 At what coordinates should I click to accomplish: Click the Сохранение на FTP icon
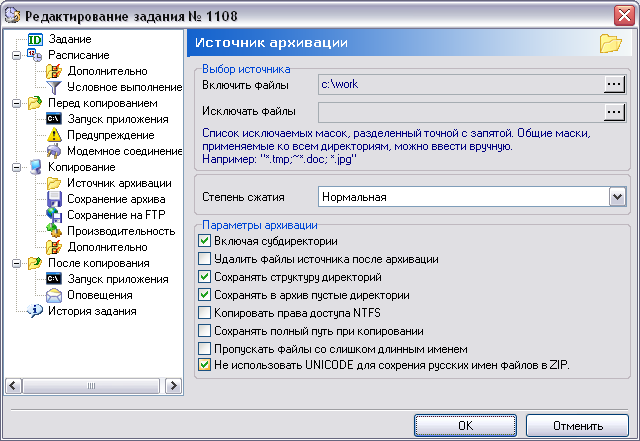coord(54,215)
